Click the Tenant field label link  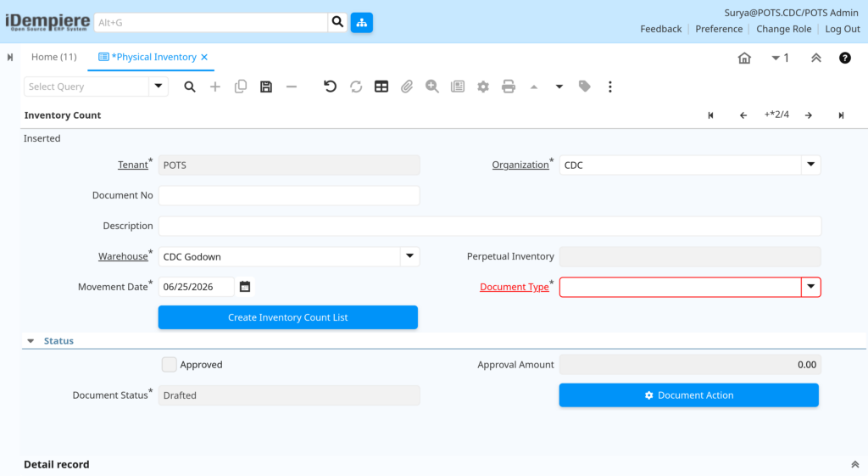pos(133,165)
